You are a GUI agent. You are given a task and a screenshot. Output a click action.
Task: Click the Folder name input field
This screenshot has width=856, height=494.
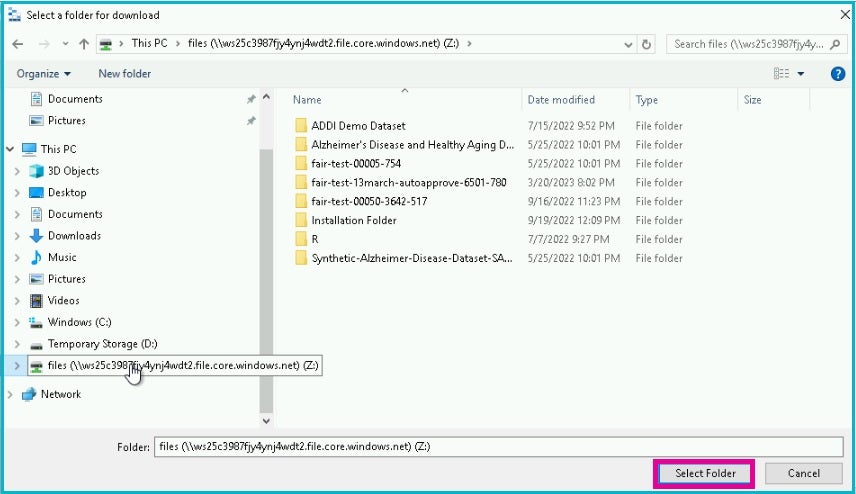[x=498, y=447]
